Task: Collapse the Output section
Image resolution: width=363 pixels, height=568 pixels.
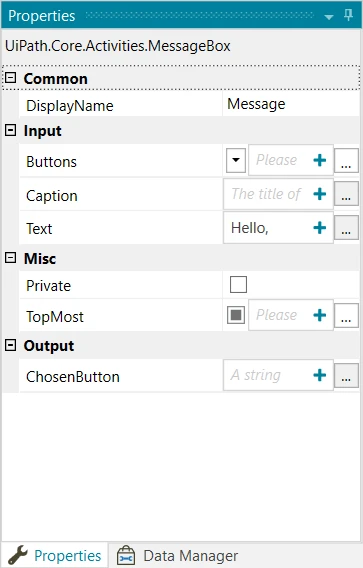Action: tap(11, 345)
